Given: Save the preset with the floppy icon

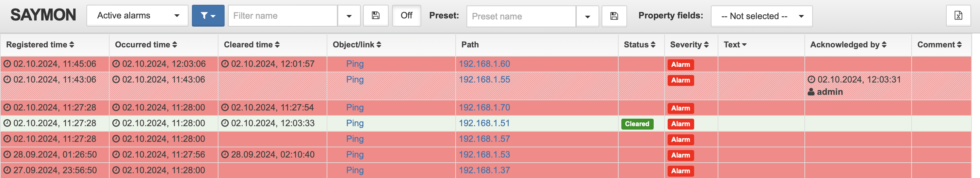Looking at the screenshot, I should click(614, 16).
